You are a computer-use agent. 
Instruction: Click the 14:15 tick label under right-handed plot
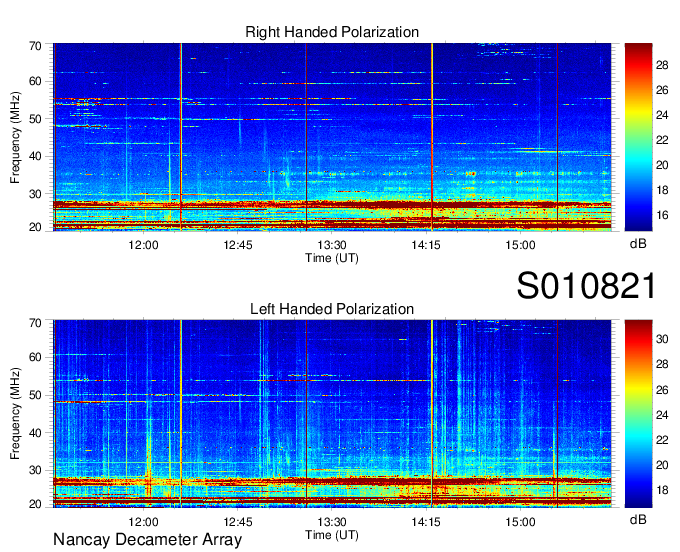point(426,245)
